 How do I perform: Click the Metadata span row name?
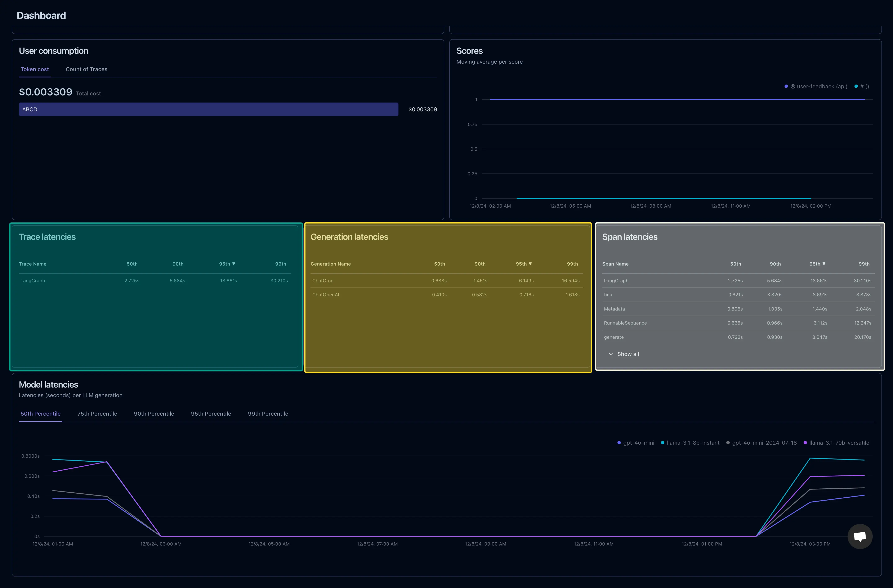614,309
